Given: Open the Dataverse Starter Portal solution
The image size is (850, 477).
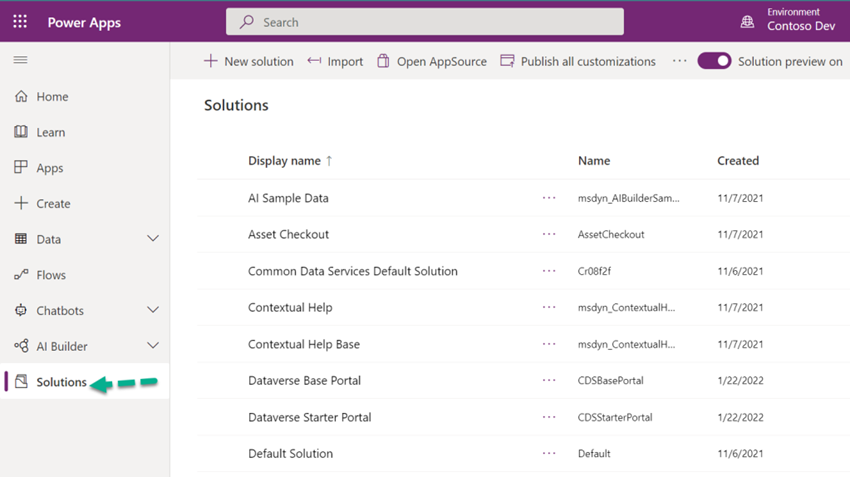Looking at the screenshot, I should (x=310, y=417).
